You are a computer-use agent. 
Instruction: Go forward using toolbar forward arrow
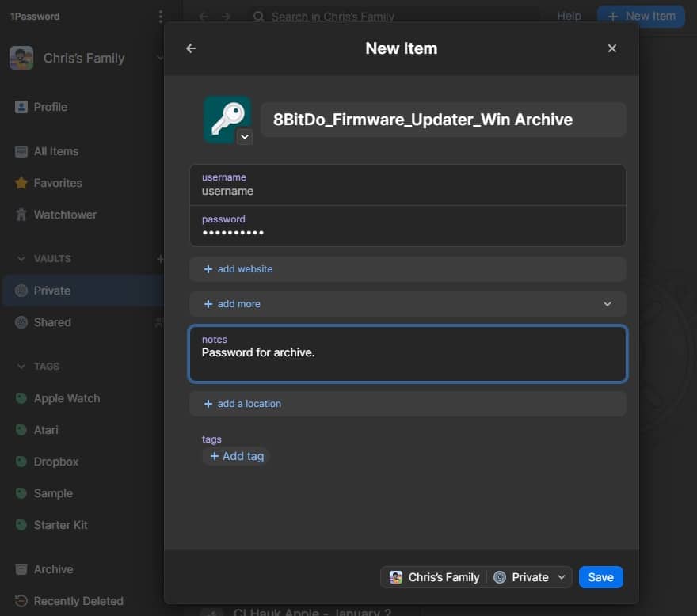(x=226, y=17)
